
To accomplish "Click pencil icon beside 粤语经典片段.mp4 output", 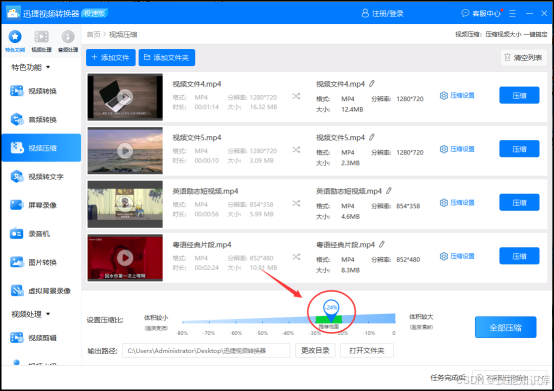I will pyautogui.click(x=382, y=244).
